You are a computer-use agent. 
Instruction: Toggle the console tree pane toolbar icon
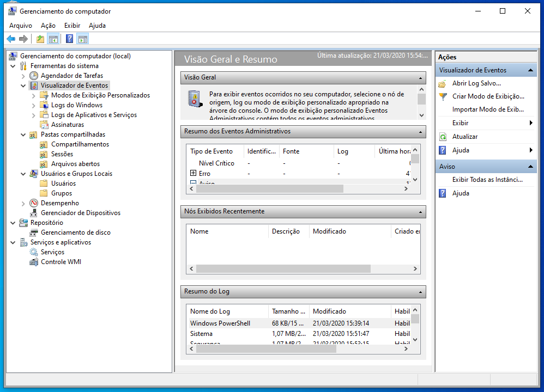pyautogui.click(x=53, y=39)
